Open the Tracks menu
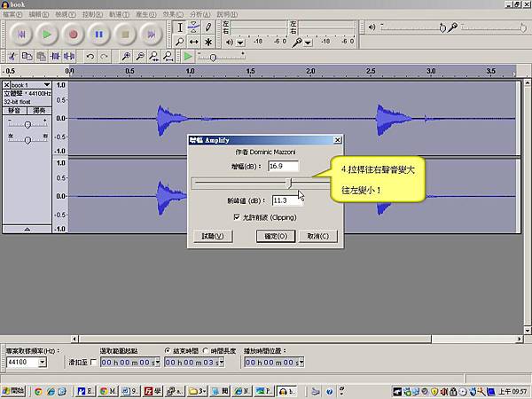The image size is (532, 399). click(119, 14)
